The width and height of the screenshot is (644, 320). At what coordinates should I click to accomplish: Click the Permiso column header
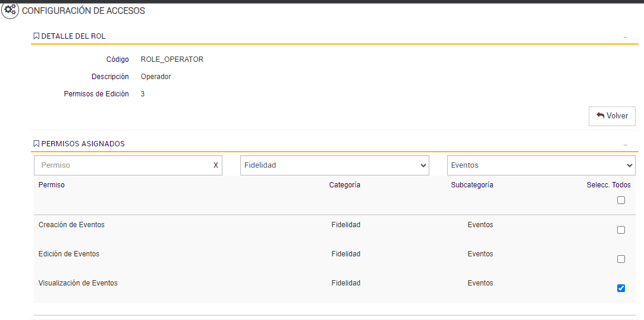tap(52, 185)
